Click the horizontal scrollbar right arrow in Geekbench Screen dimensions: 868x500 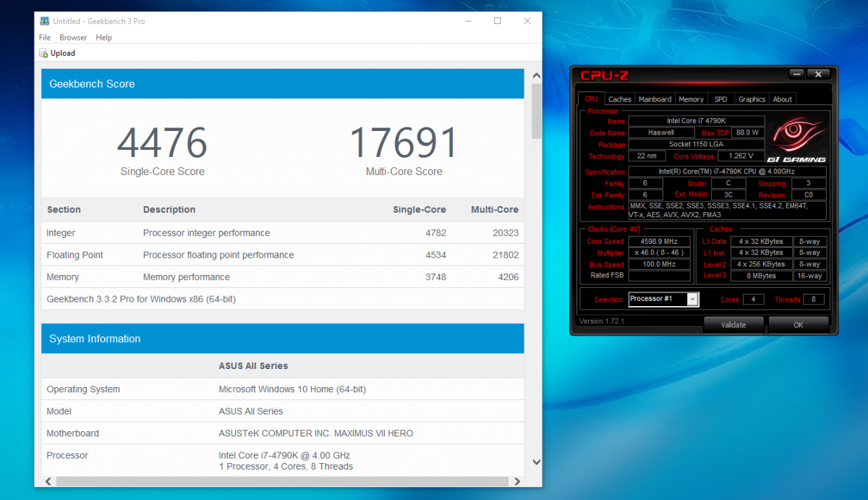[x=517, y=481]
